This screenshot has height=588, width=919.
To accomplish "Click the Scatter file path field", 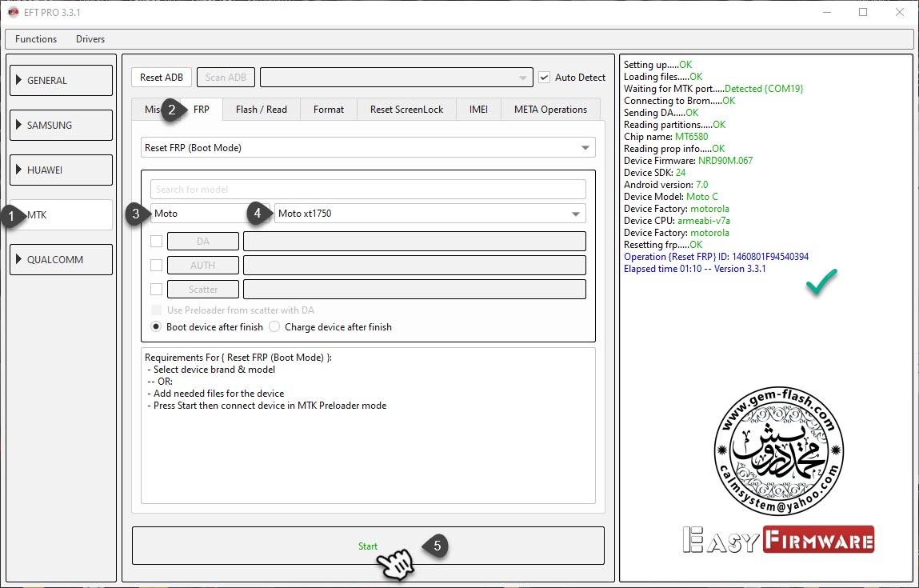I will tap(414, 290).
